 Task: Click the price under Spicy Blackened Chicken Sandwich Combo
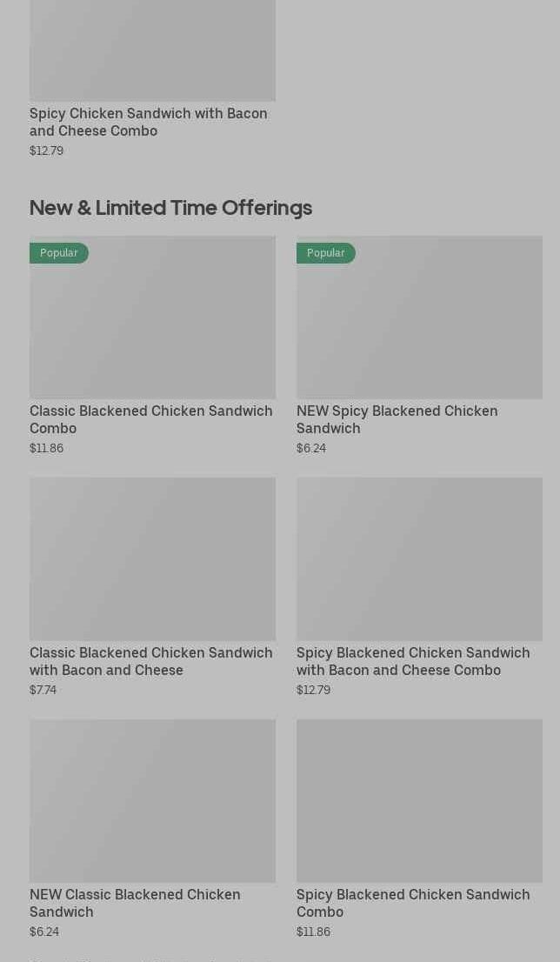(313, 932)
